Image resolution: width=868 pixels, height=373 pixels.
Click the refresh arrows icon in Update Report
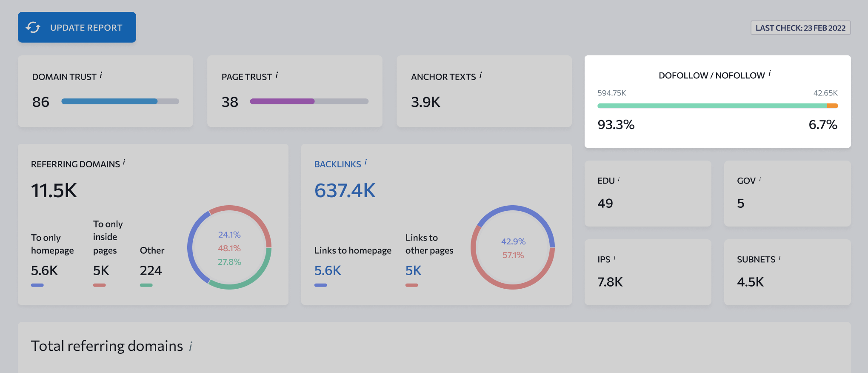33,27
